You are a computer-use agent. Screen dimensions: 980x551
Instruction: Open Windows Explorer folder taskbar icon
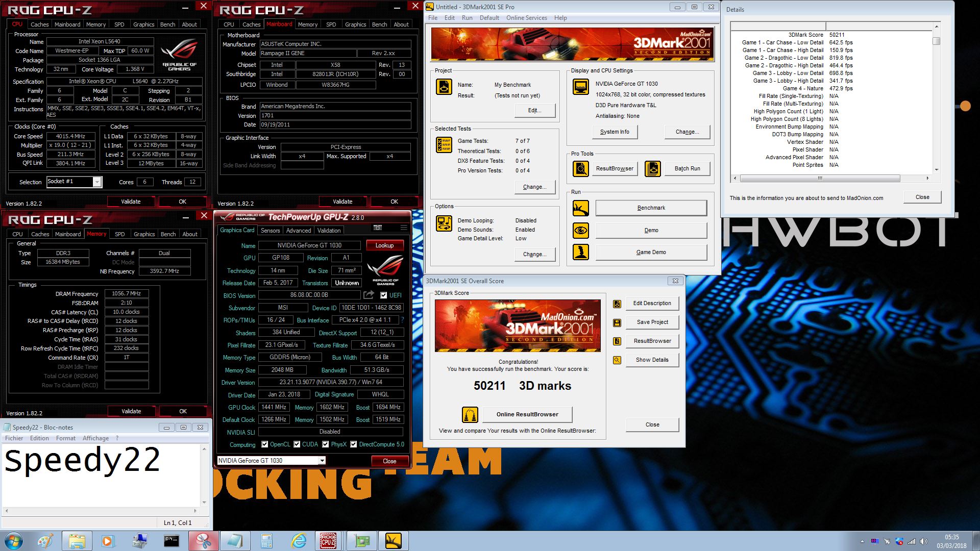point(77,541)
